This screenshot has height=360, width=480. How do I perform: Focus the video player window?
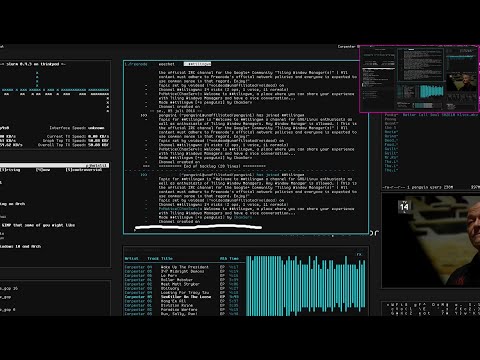tap(431, 241)
